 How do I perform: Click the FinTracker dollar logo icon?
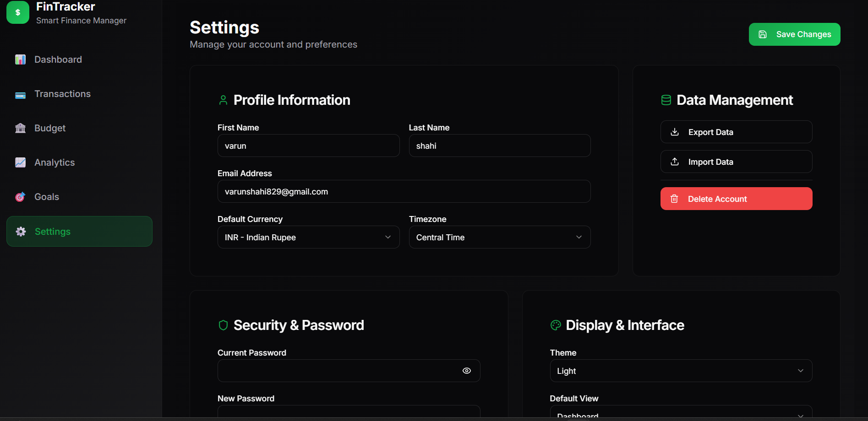pos(18,12)
